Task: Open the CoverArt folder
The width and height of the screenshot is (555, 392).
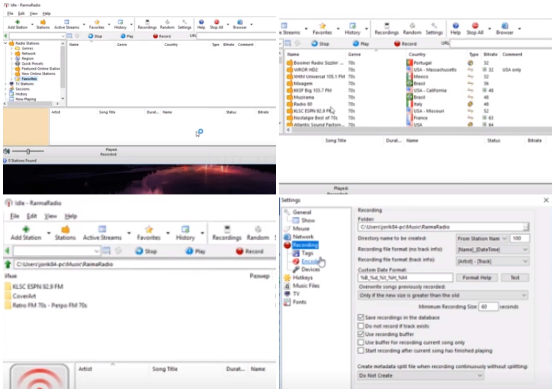Action: (24, 296)
